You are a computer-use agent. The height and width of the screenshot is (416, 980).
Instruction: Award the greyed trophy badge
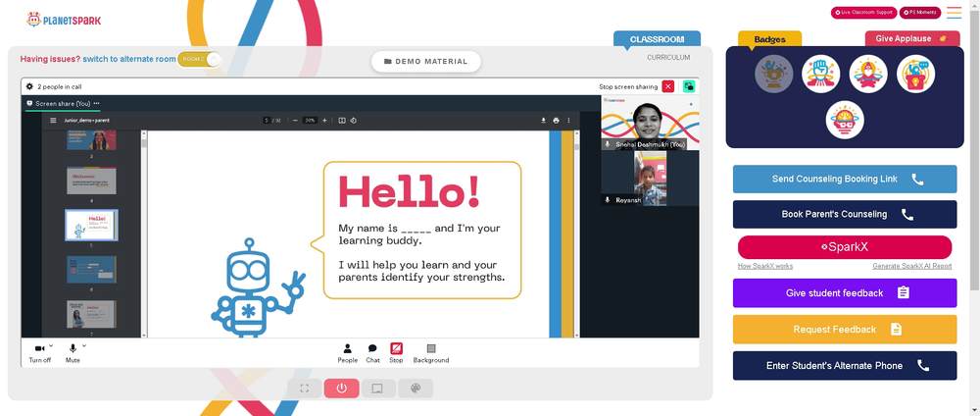pos(774,74)
